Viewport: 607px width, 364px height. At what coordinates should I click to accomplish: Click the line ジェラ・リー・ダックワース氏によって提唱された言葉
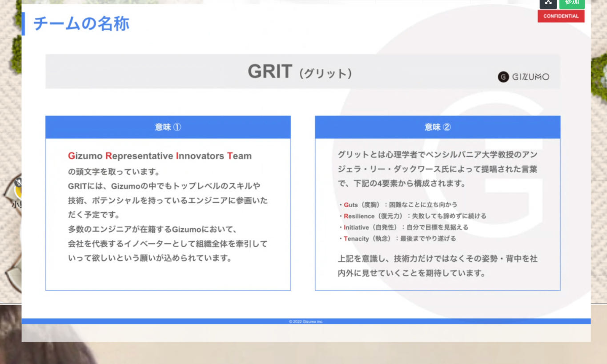438,169
